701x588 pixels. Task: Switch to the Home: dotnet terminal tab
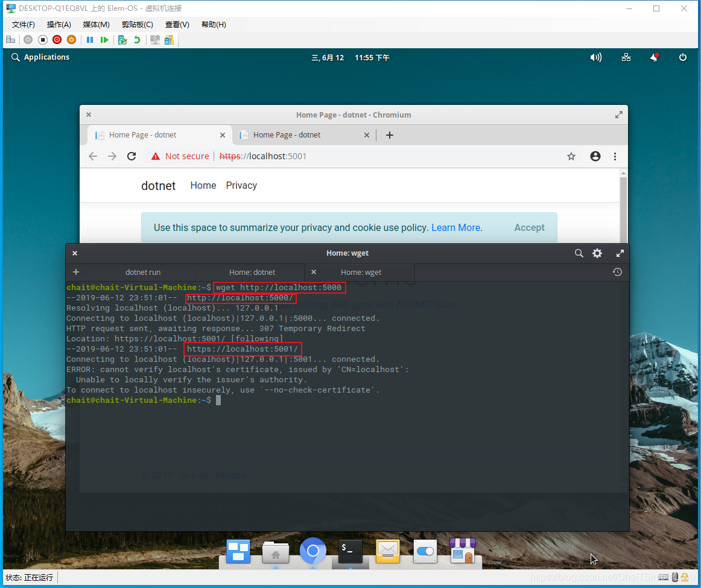[252, 273]
